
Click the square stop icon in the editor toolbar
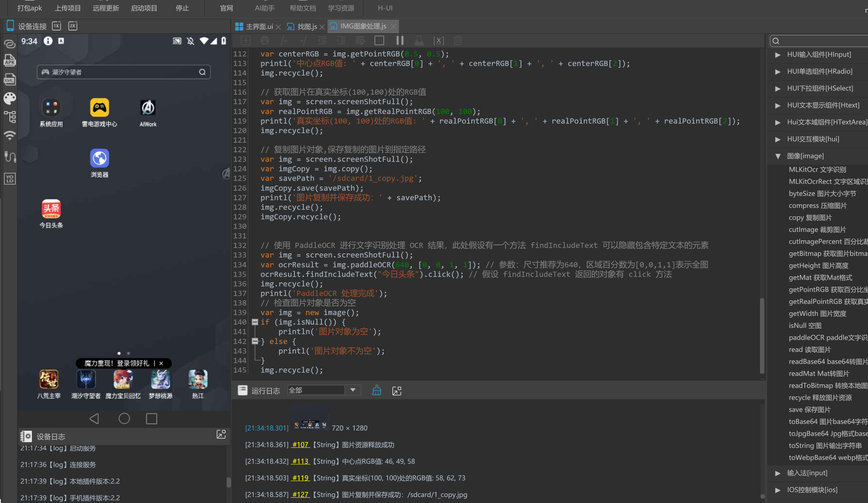[379, 41]
